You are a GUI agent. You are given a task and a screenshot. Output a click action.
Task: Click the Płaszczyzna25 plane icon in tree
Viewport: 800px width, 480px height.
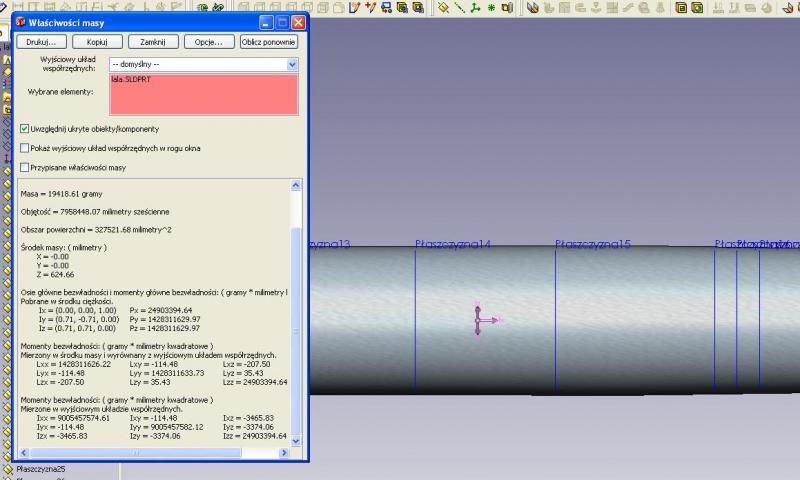(x=7, y=469)
